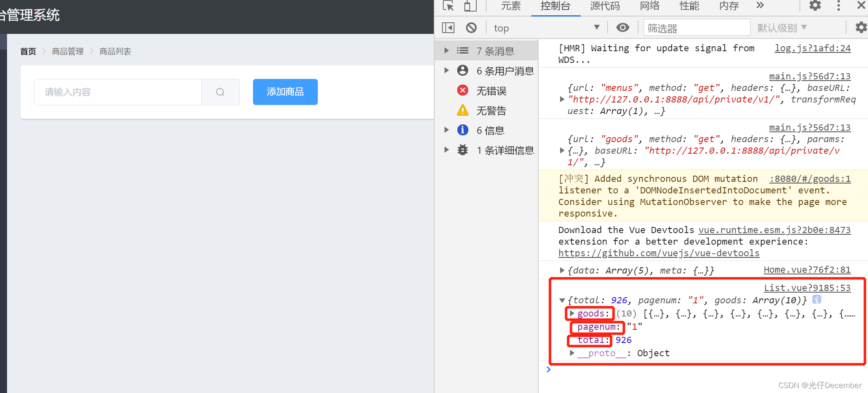Open the Home.vue?76f2:81 source link
Viewport: 868px width, 393px height.
(807, 269)
